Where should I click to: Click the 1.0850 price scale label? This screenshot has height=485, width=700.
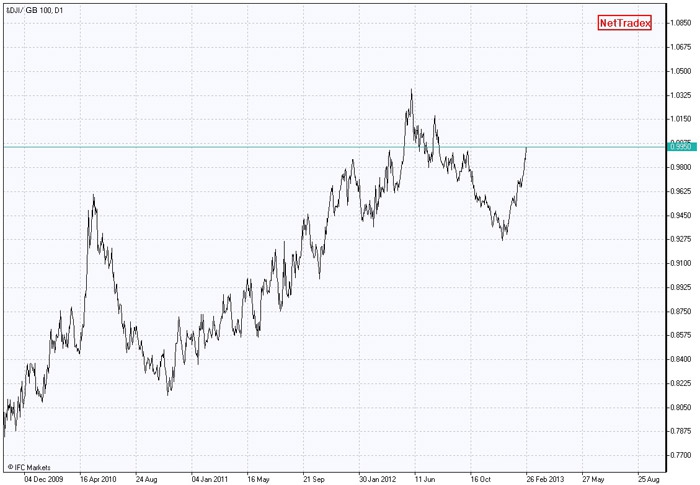click(681, 23)
